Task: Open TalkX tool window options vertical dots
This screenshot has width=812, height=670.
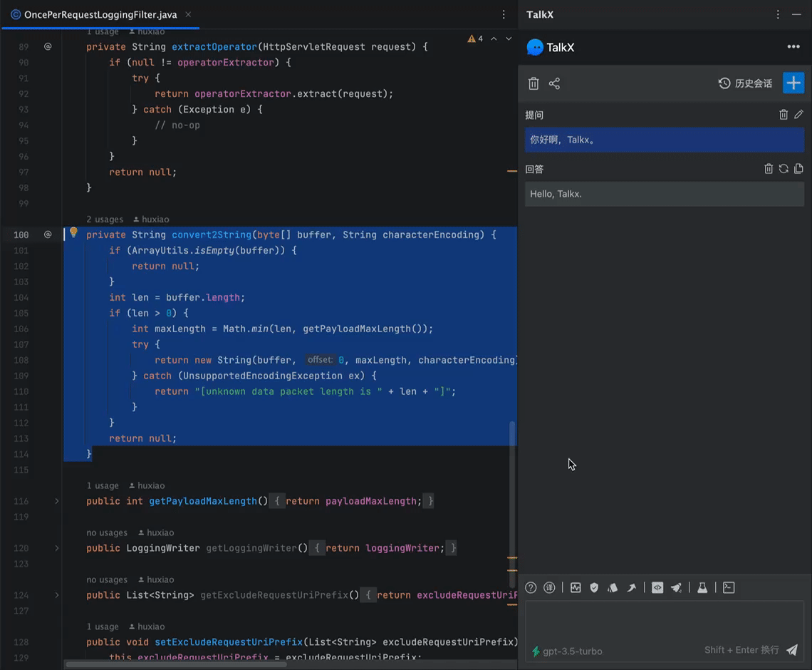Action: pos(778,14)
